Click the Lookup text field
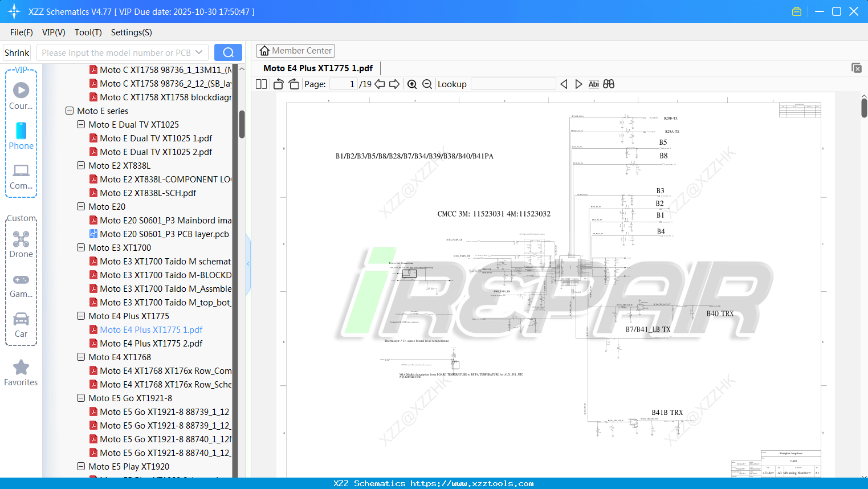868x489 pixels. tap(513, 84)
